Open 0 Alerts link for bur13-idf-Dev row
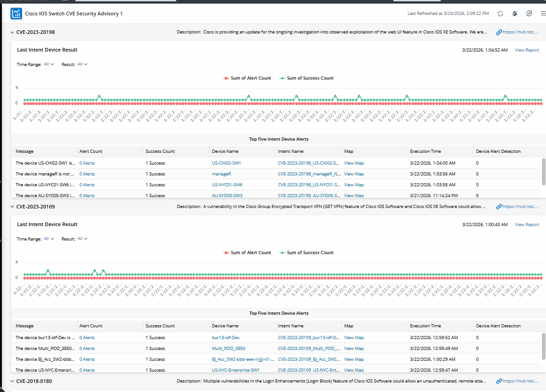The width and height of the screenshot is (546, 392). (x=87, y=338)
